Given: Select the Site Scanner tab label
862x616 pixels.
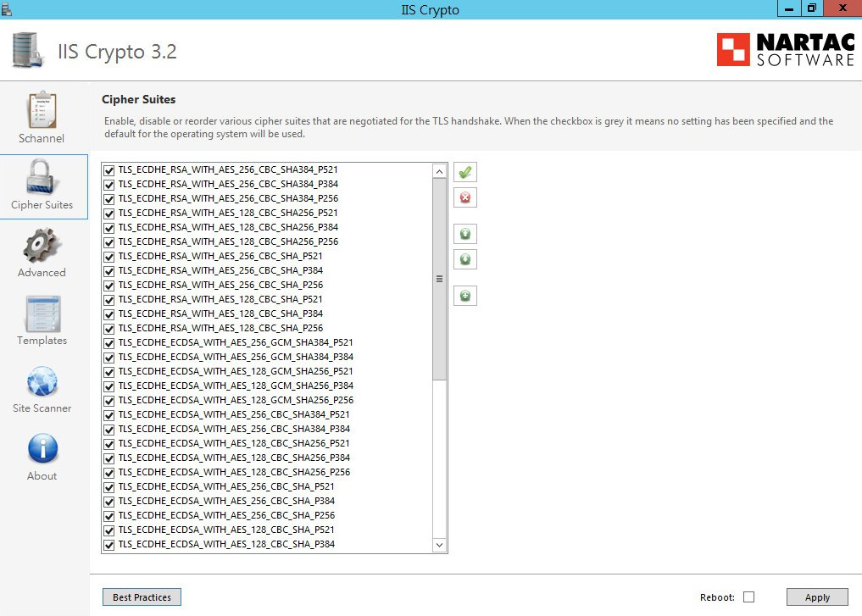Looking at the screenshot, I should [x=42, y=408].
